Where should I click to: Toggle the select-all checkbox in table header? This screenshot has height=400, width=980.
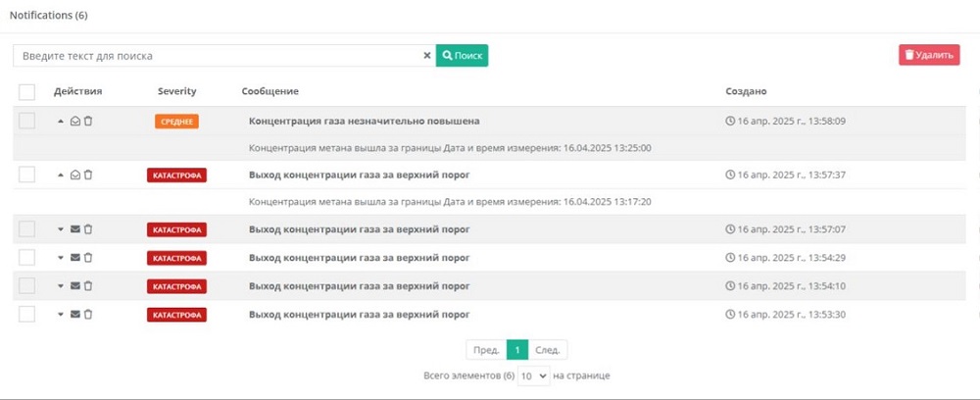click(26, 92)
